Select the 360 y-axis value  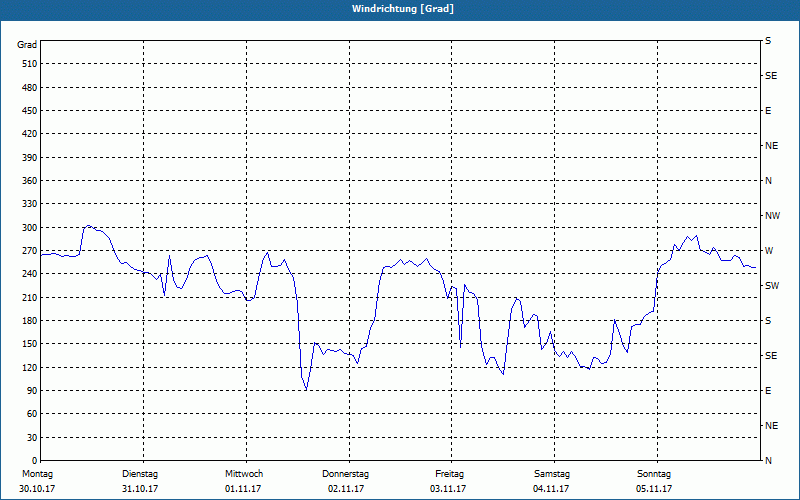tap(30, 181)
